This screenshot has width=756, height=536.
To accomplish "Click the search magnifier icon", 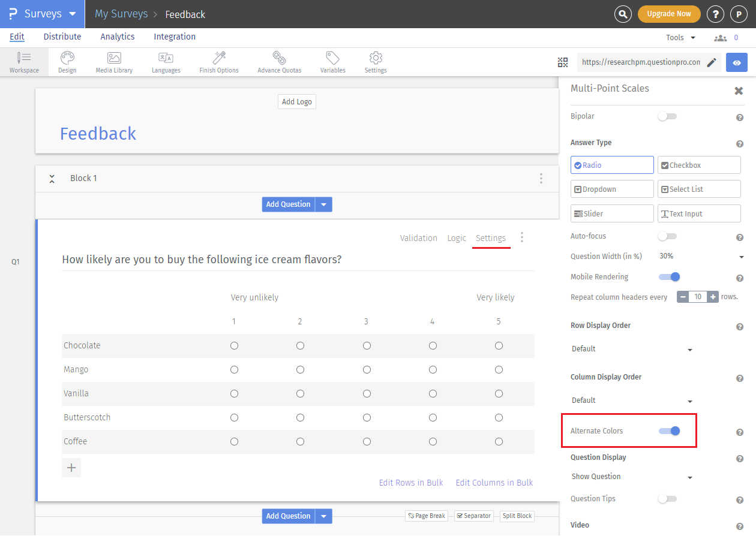I will 623,14.
